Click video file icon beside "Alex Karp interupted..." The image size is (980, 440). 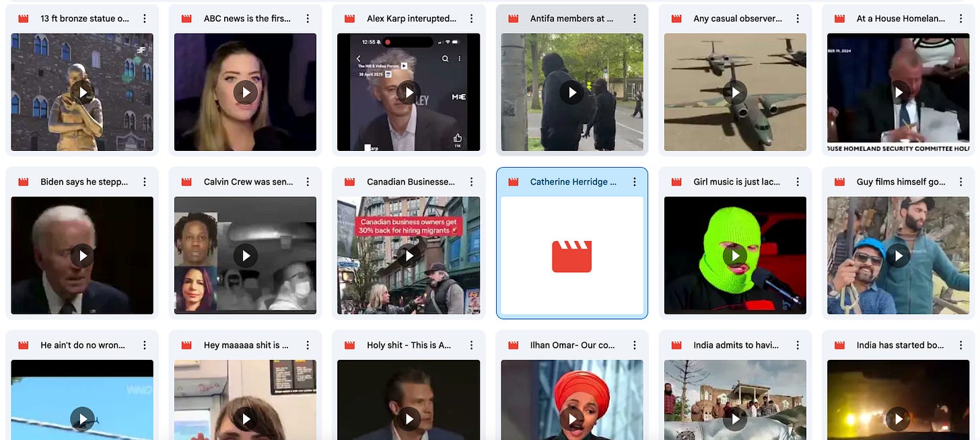pos(350,19)
